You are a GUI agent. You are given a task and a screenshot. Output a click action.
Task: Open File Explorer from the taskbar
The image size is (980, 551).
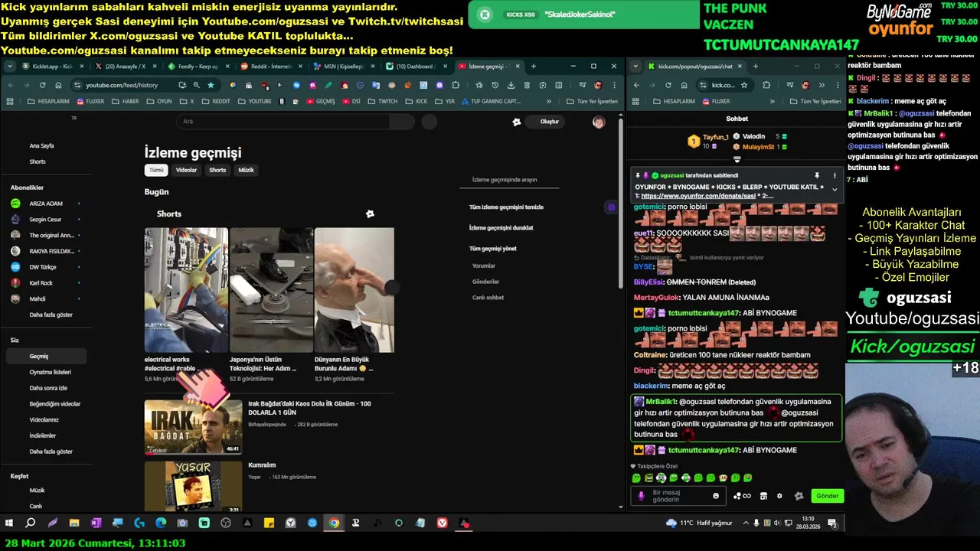click(x=74, y=523)
